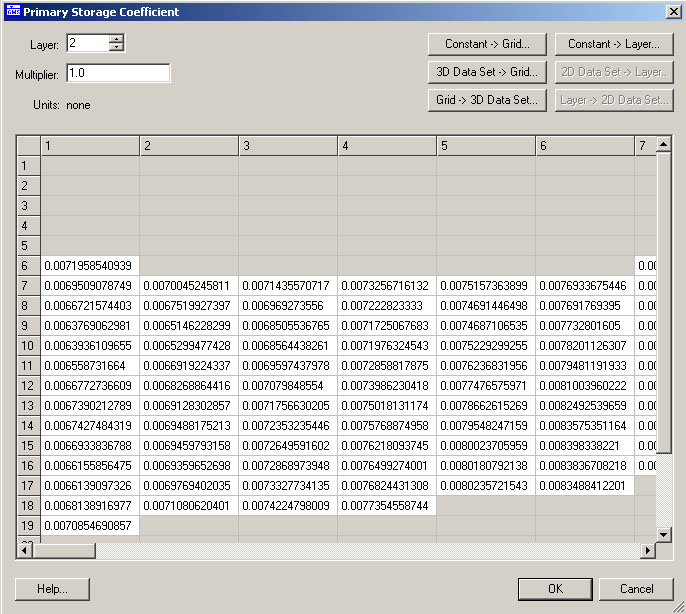This screenshot has height=614, width=686.
Task: Select cell 0.0069769402035
Action: tap(189, 485)
